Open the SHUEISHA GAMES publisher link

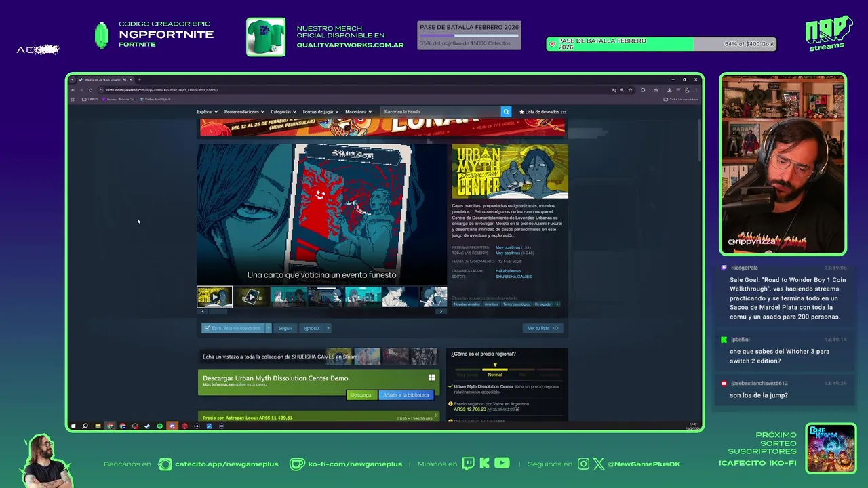(513, 277)
